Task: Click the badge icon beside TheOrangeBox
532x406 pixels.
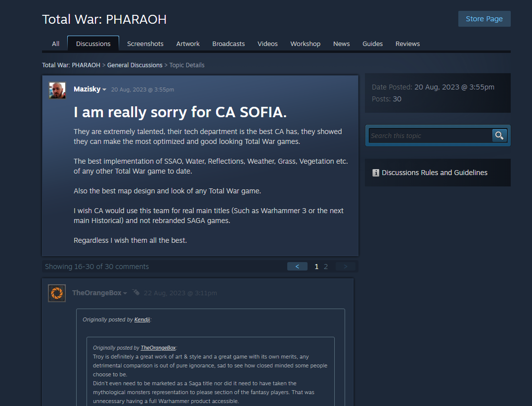Action: [x=136, y=292]
